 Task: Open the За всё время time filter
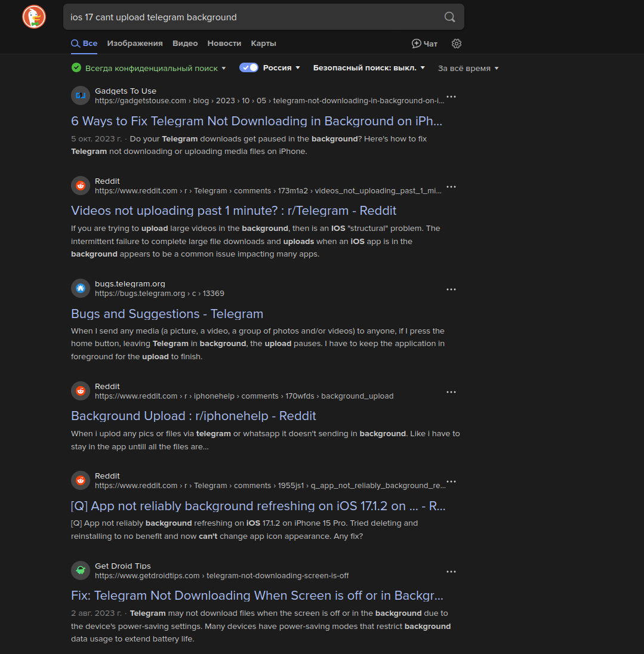[x=468, y=68]
